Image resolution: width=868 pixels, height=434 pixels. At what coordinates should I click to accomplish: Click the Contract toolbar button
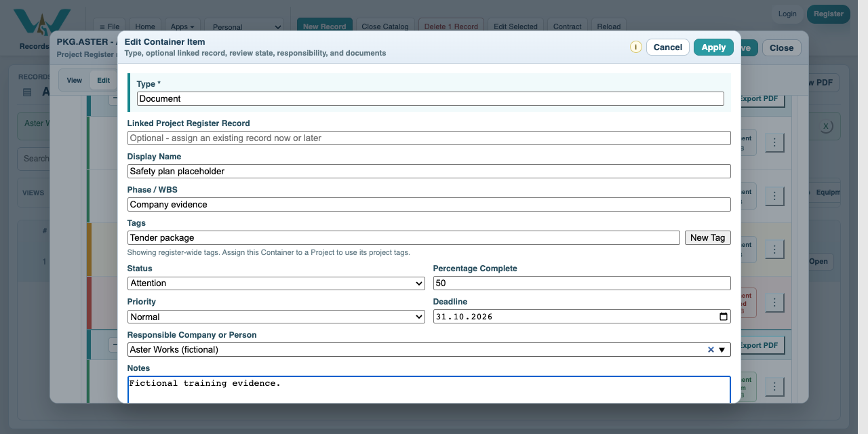568,27
